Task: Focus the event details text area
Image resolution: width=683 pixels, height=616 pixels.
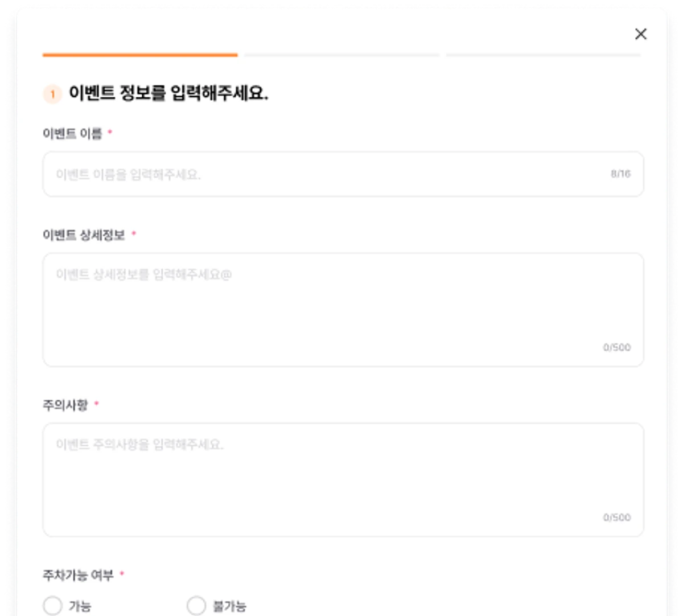Action: 343,310
